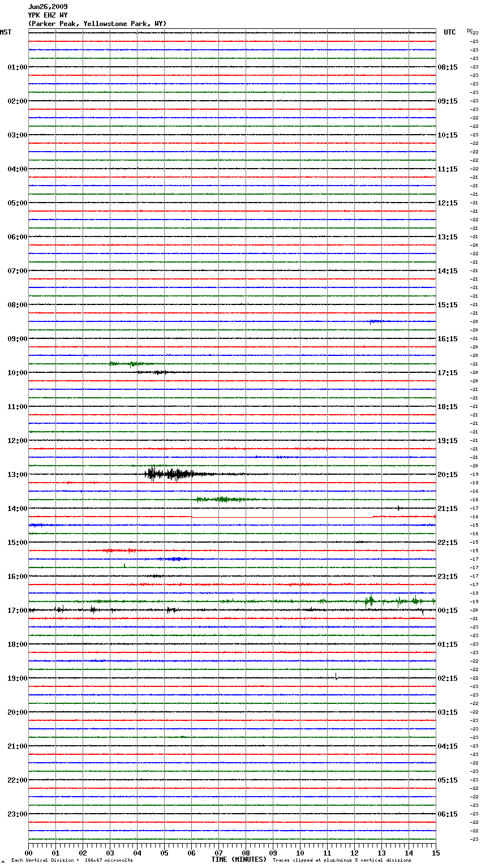Click the 00:15 UTC time label
The width and height of the screenshot is (481, 868).
(x=448, y=611)
